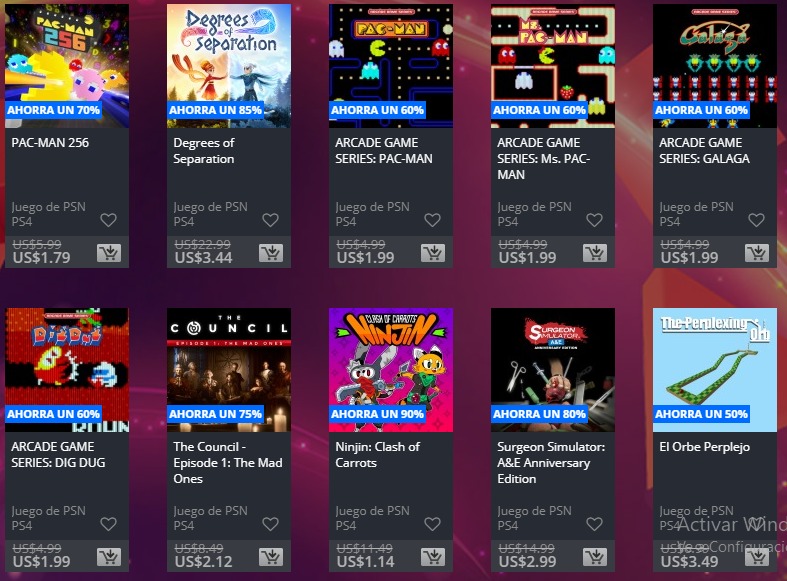Image resolution: width=787 pixels, height=581 pixels.
Task: Click the PAC-MAN 256 AHORRA UN 70% badge
Action: pos(53,110)
